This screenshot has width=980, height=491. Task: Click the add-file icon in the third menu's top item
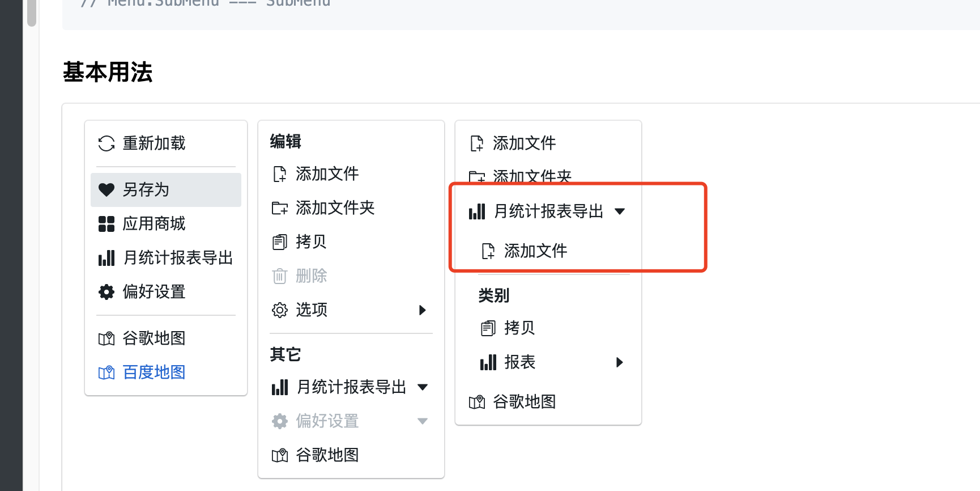[x=477, y=143]
